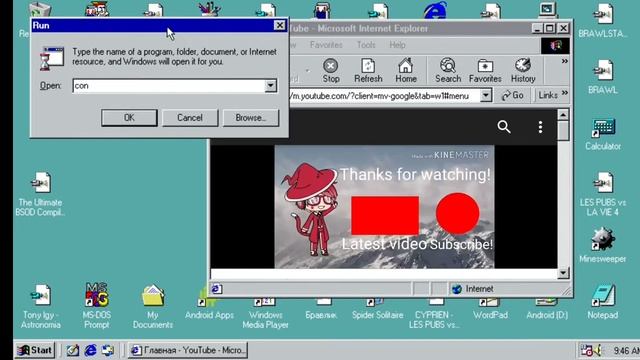Go to Home page in Internet Explorer
640x360 pixels.
click(406, 71)
